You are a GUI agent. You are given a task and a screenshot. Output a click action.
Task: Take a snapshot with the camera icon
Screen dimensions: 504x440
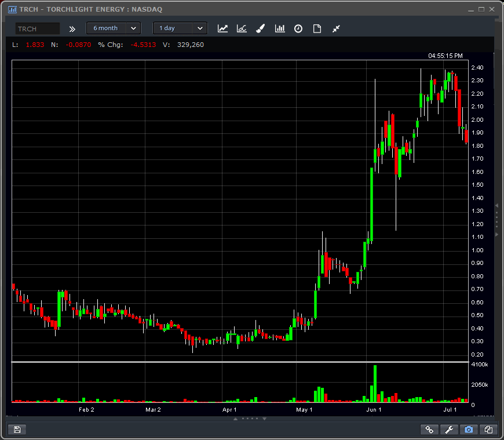[469, 430]
